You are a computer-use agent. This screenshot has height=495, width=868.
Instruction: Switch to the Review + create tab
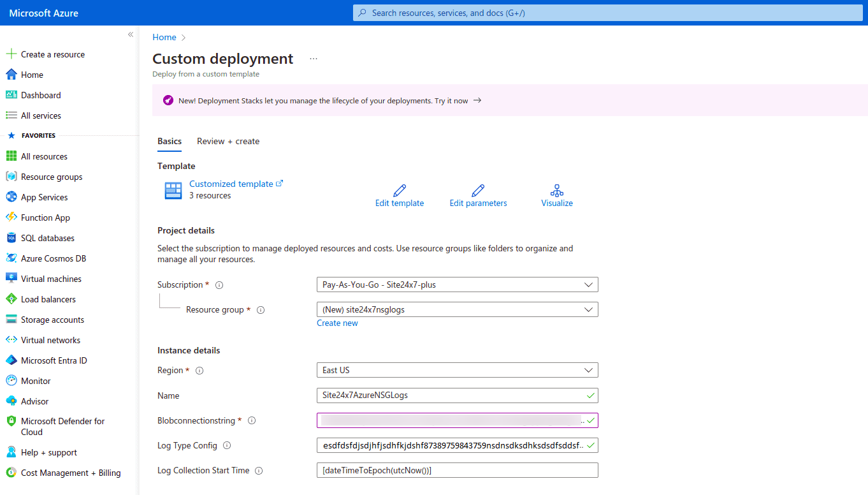228,141
